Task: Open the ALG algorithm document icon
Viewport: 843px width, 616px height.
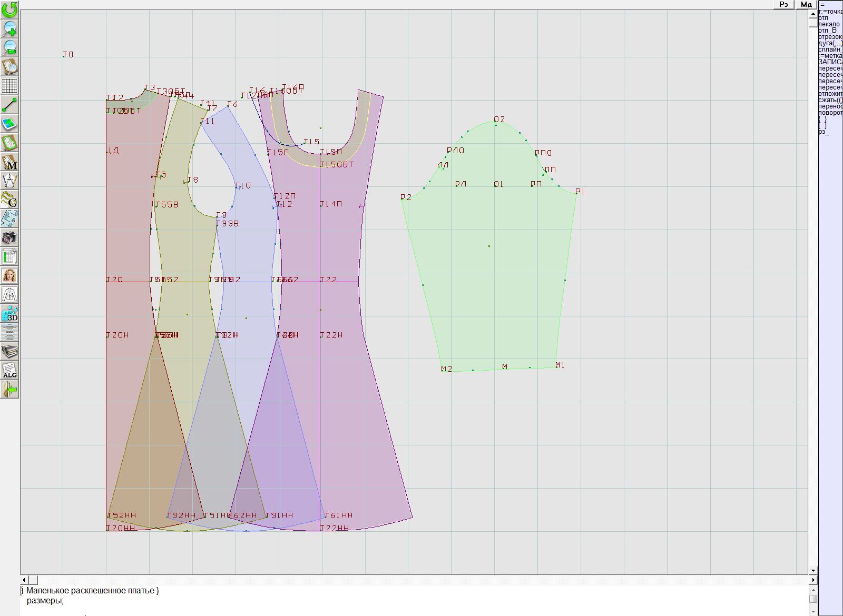Action: point(9,370)
